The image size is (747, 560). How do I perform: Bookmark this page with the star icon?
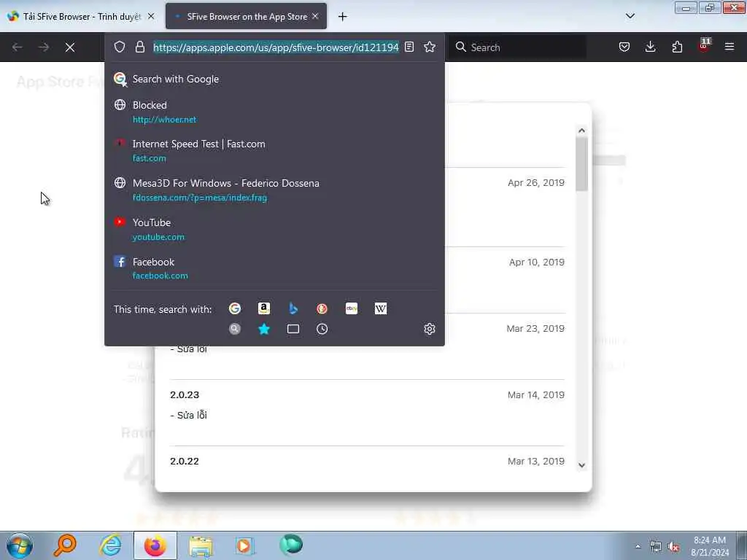tap(430, 47)
